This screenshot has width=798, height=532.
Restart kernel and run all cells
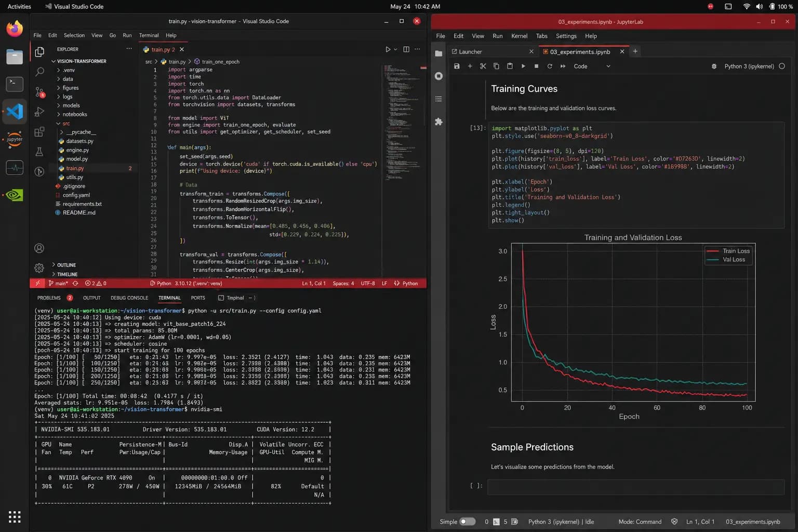tap(563, 66)
